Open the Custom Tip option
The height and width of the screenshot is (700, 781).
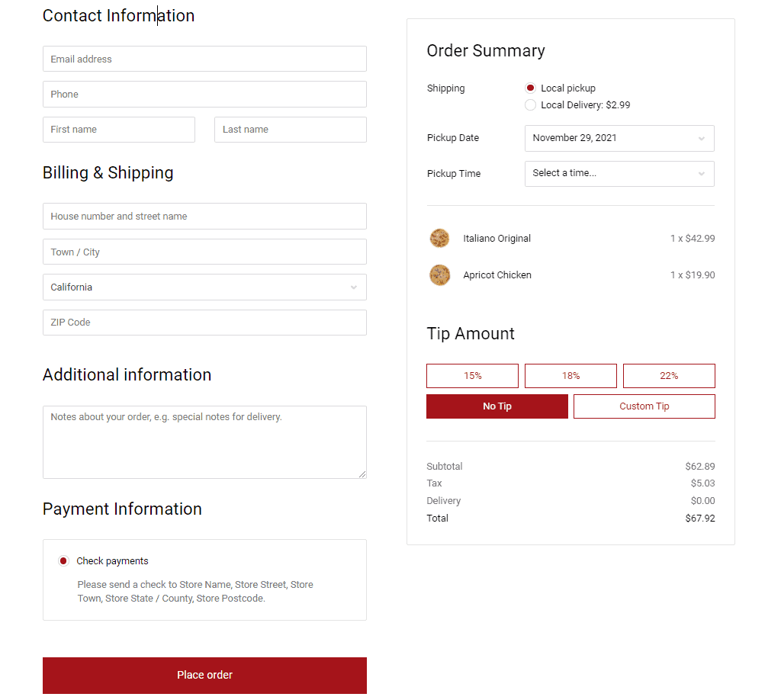click(x=644, y=406)
